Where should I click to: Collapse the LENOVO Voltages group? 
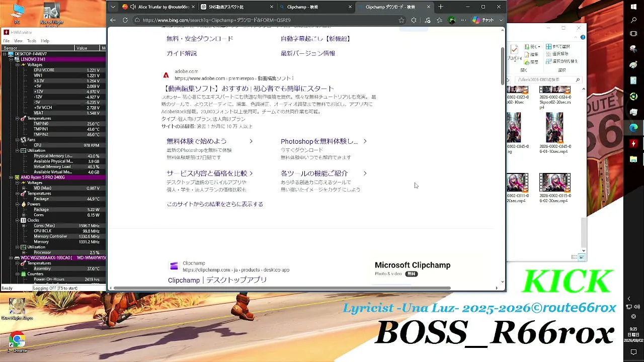pos(17,65)
